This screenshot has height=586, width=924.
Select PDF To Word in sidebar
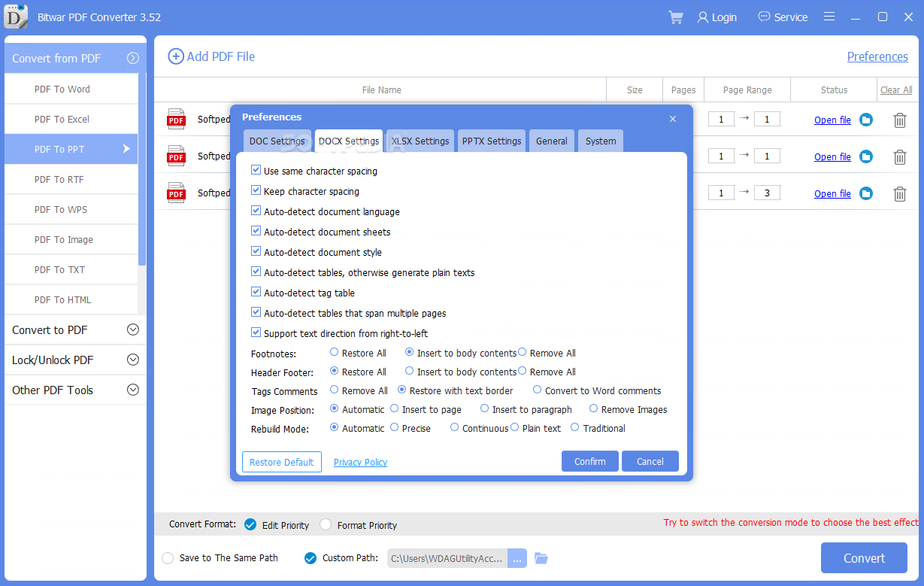click(71, 89)
